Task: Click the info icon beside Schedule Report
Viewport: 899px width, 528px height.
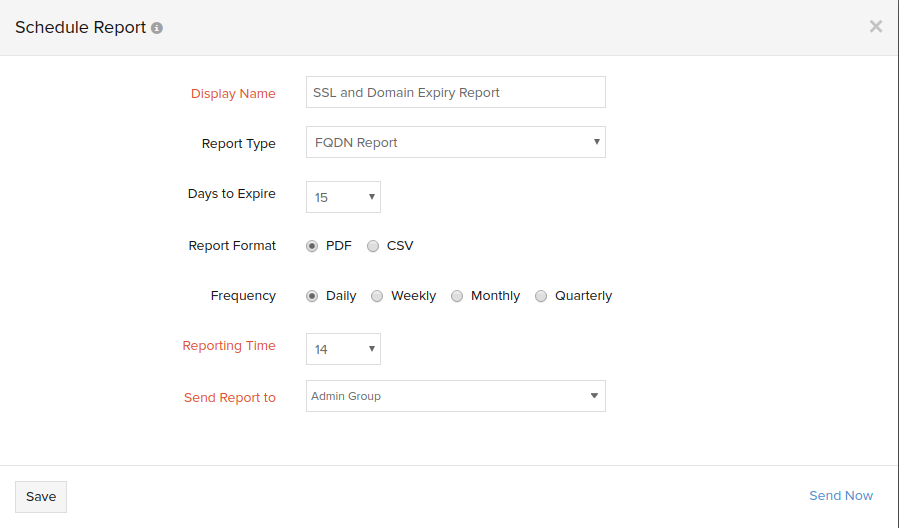Action: pyautogui.click(x=157, y=28)
